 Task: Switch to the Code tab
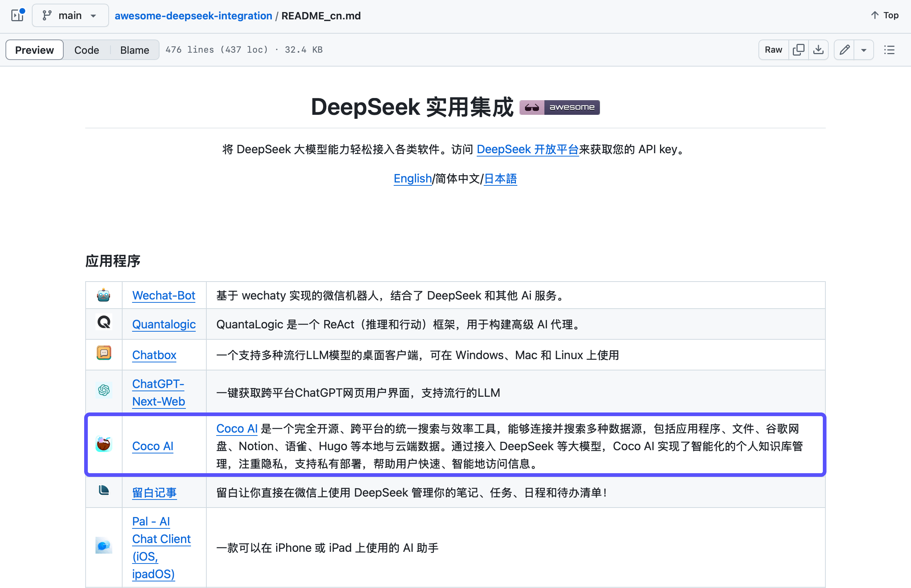click(86, 50)
